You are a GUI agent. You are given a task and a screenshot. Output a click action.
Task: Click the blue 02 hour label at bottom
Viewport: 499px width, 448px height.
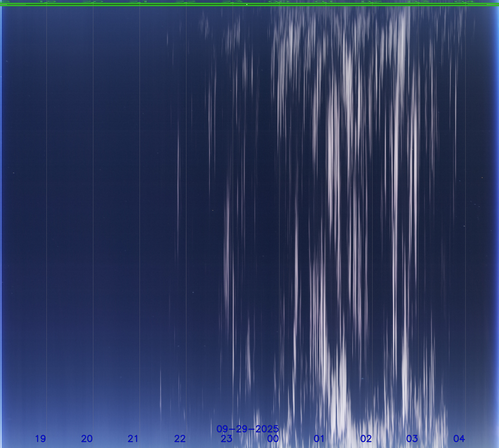pos(366,438)
